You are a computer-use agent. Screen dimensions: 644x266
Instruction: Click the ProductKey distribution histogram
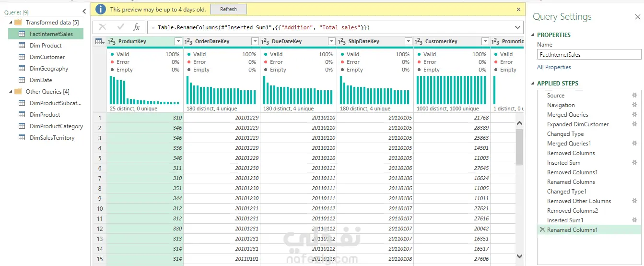[144, 90]
